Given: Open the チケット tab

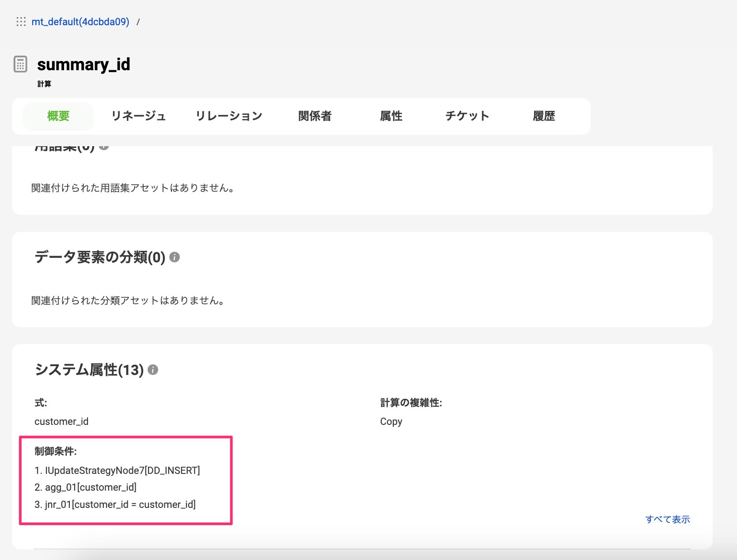Looking at the screenshot, I should 467,116.
